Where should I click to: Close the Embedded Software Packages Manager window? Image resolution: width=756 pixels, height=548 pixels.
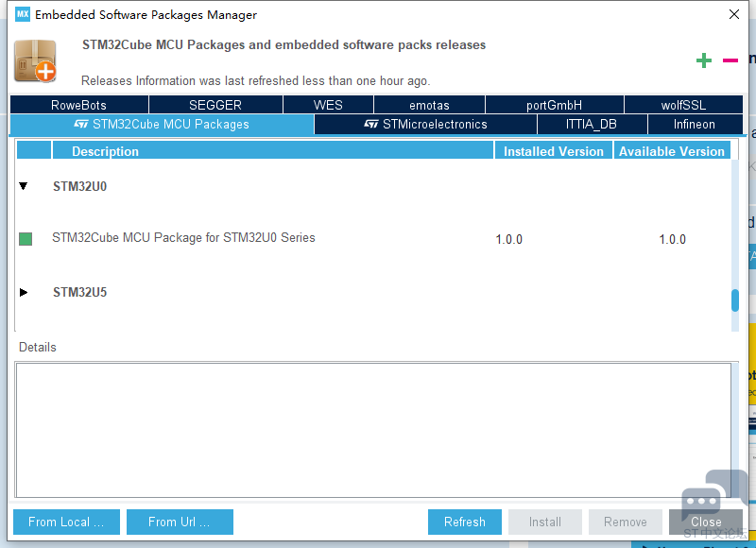point(734,14)
